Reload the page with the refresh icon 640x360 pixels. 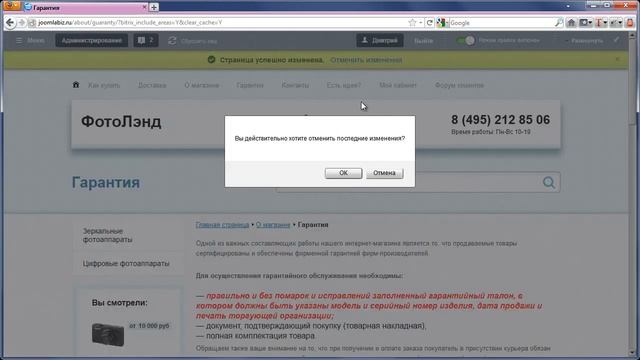[429, 23]
